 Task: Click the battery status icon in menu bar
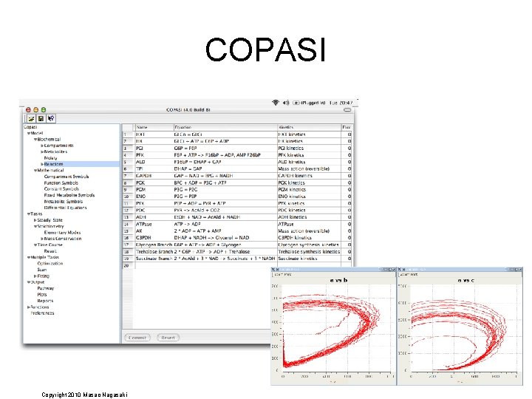(x=296, y=103)
